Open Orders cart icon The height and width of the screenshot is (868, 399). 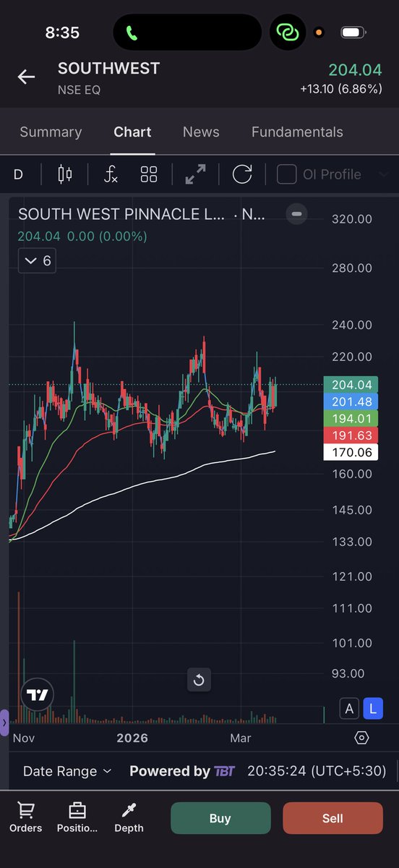26,818
